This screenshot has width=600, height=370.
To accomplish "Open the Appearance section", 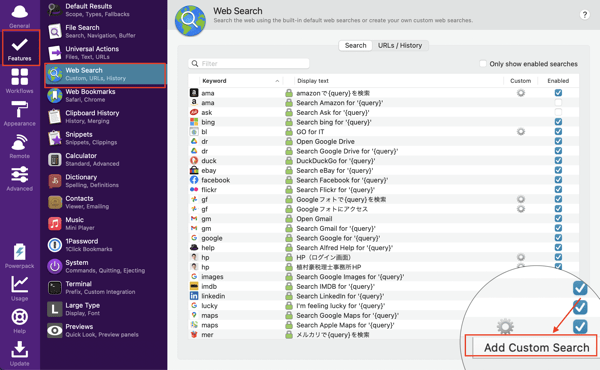I will point(20,113).
